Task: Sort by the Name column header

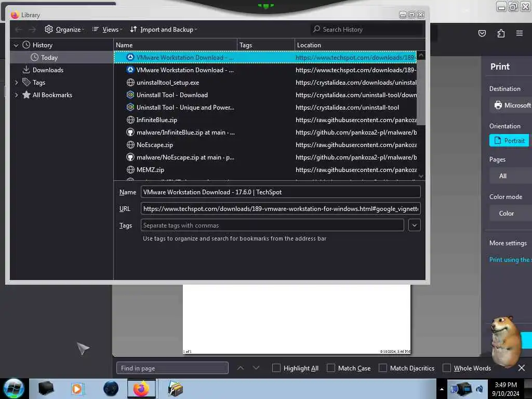Action: point(175,45)
